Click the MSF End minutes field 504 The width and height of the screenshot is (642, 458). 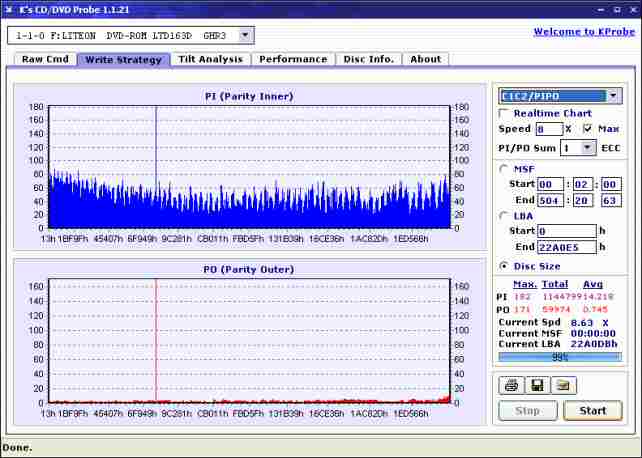pyautogui.click(x=550, y=201)
